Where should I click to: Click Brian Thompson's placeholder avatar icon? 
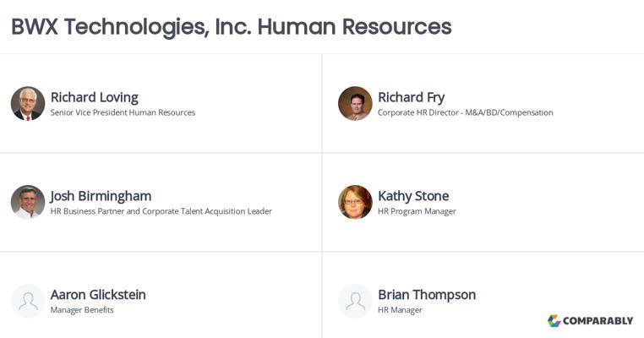355,301
